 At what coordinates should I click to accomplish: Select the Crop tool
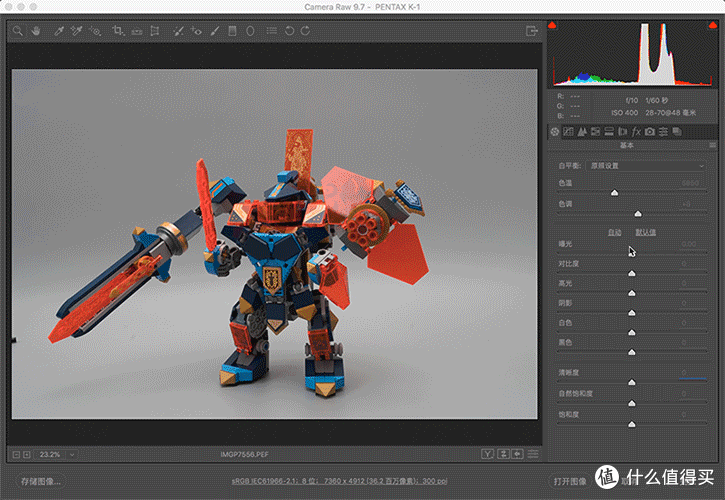coord(118,31)
